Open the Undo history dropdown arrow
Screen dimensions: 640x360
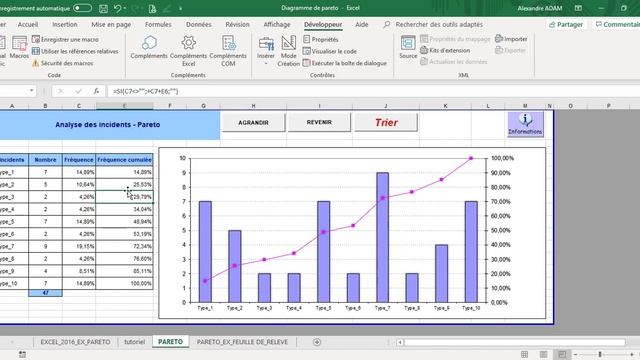click(x=124, y=8)
